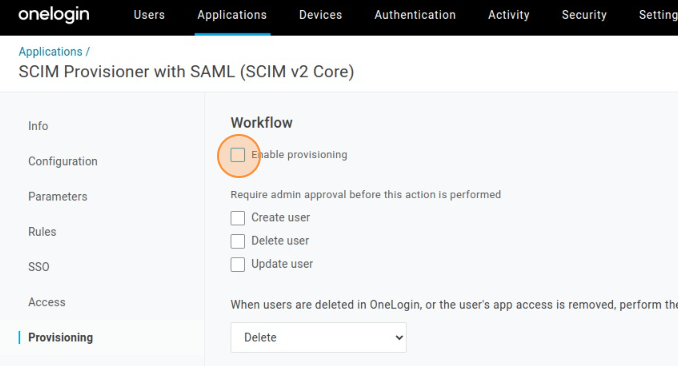
Task: Open the Security menu
Action: point(584,15)
